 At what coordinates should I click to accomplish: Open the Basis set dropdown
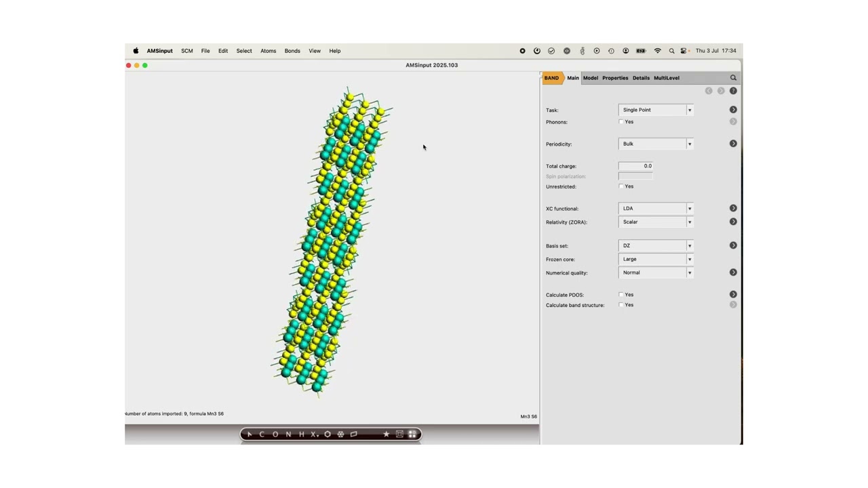coord(656,245)
